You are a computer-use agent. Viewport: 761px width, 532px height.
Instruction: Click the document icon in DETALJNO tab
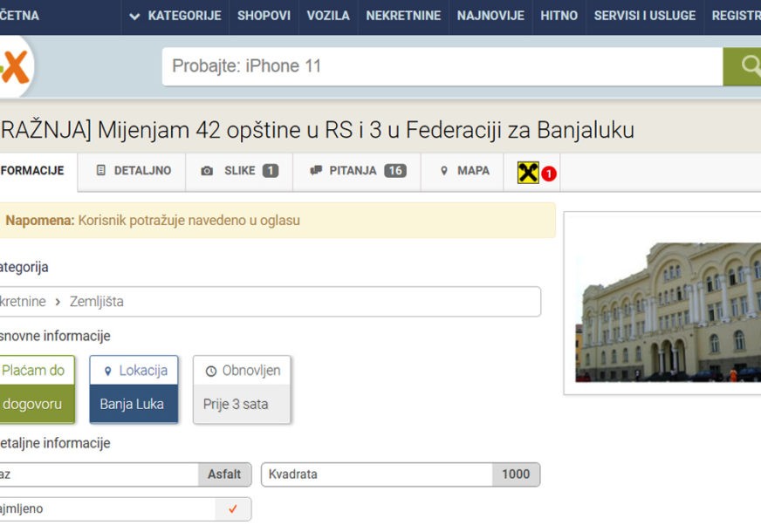pyautogui.click(x=101, y=170)
